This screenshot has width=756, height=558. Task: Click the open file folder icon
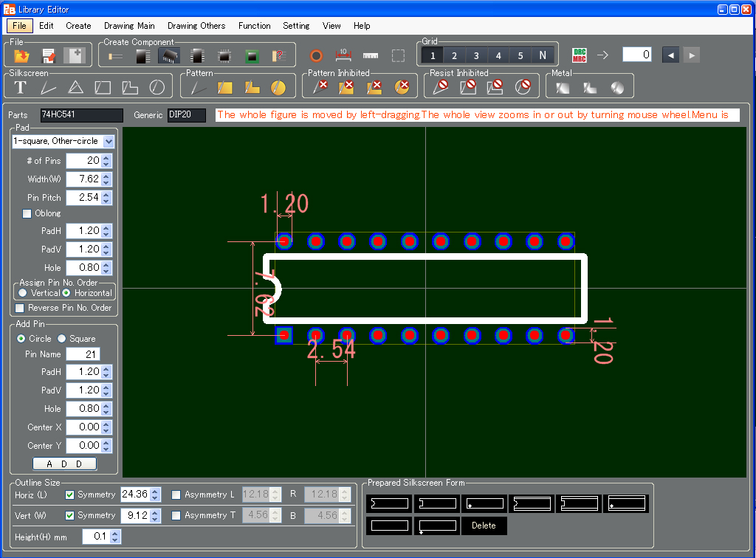coord(21,56)
